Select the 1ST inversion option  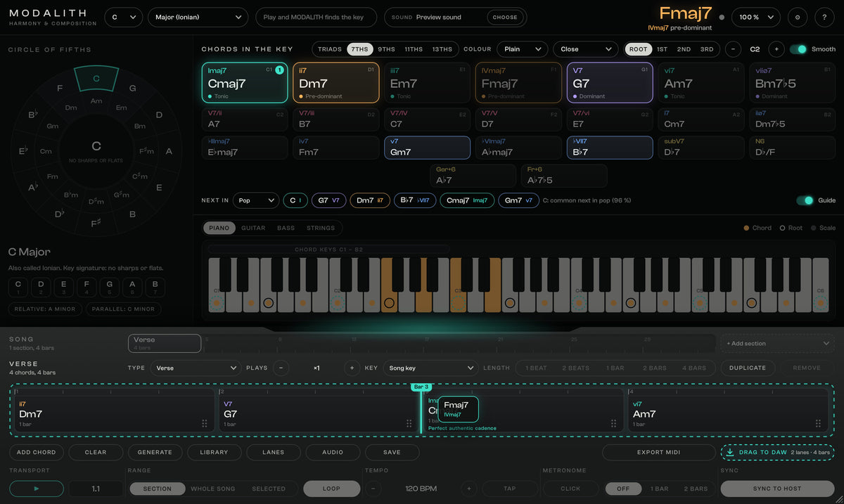coord(662,49)
